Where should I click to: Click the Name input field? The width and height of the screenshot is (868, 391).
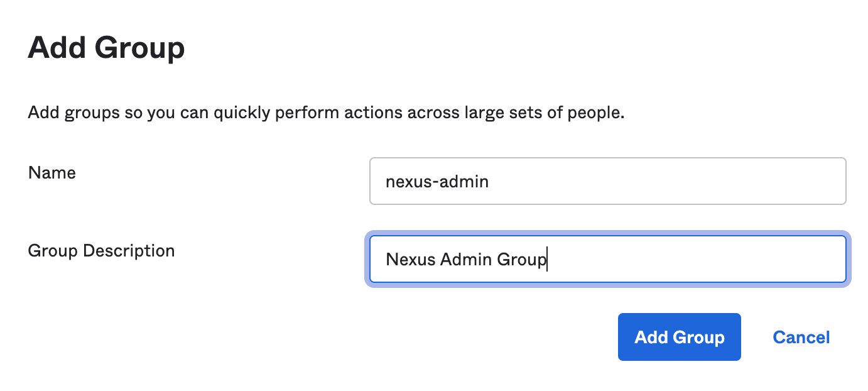(607, 181)
